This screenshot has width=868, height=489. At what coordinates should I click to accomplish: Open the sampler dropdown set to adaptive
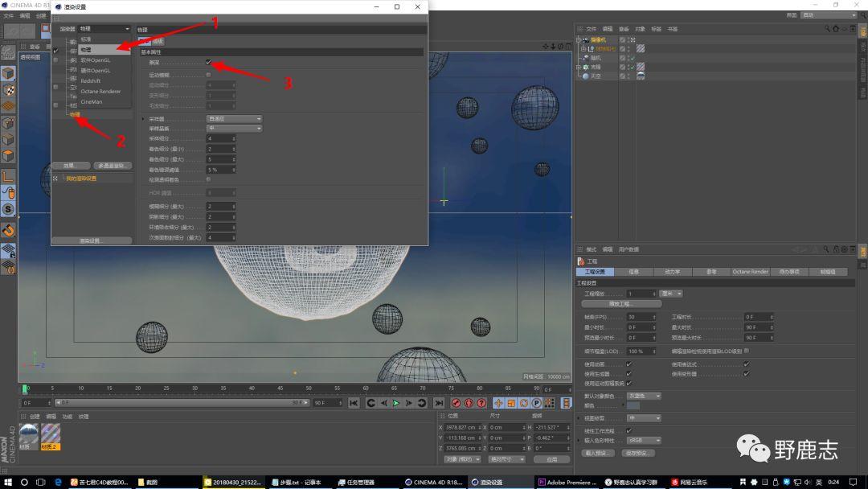(235, 119)
